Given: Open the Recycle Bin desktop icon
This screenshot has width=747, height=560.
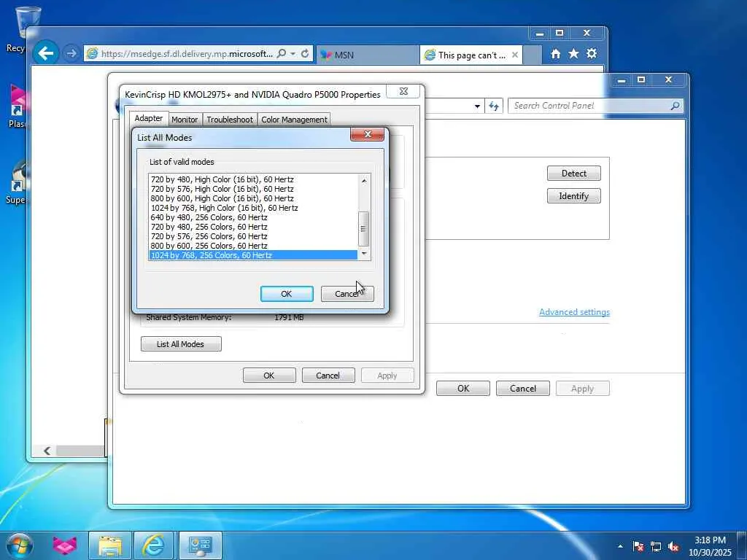Looking at the screenshot, I should coord(27,28).
